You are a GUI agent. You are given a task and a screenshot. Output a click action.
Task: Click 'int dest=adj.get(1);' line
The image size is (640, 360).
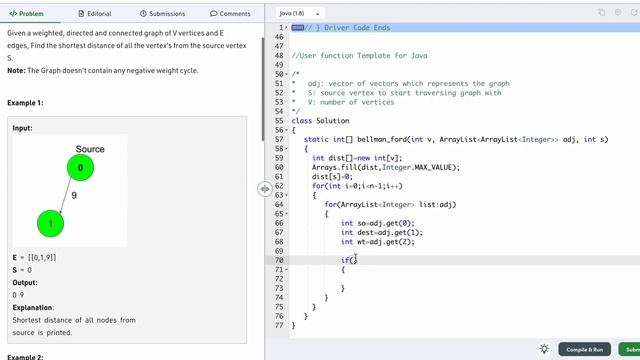coord(382,232)
